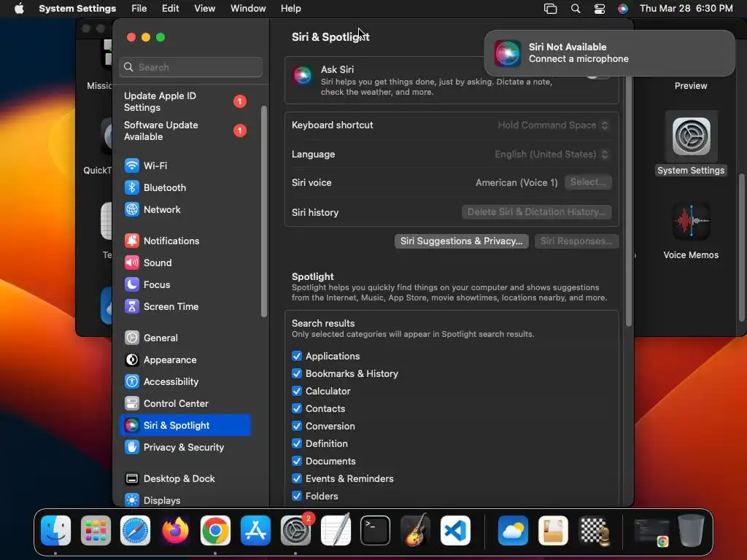Uncheck Contacts checkbox
The height and width of the screenshot is (560, 747).
297,408
